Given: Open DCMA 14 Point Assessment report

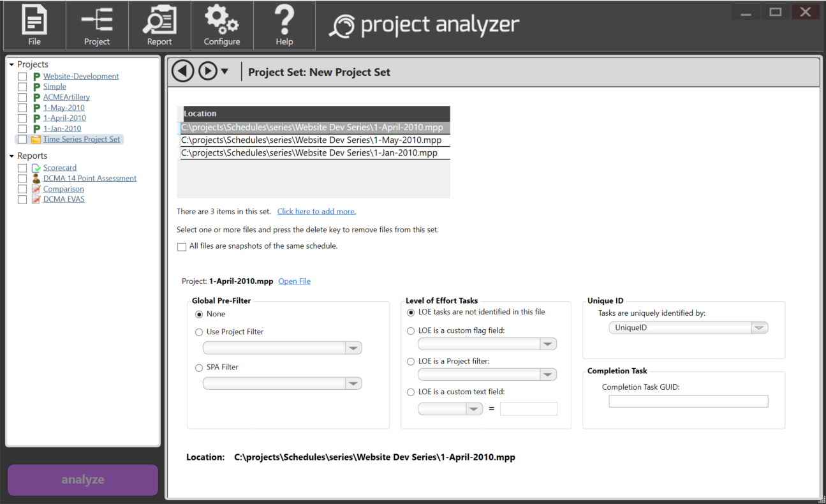Looking at the screenshot, I should pyautogui.click(x=89, y=179).
